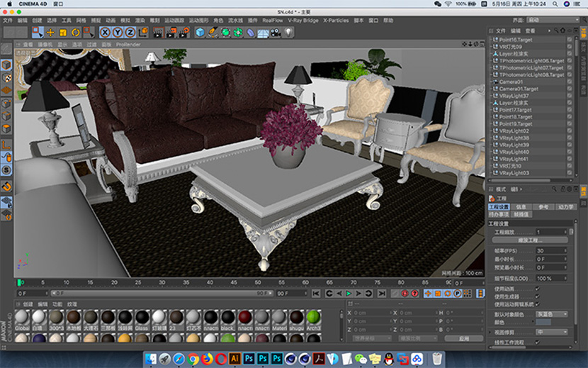
Task: Click the 颜色 color swatch
Action: coord(543,323)
